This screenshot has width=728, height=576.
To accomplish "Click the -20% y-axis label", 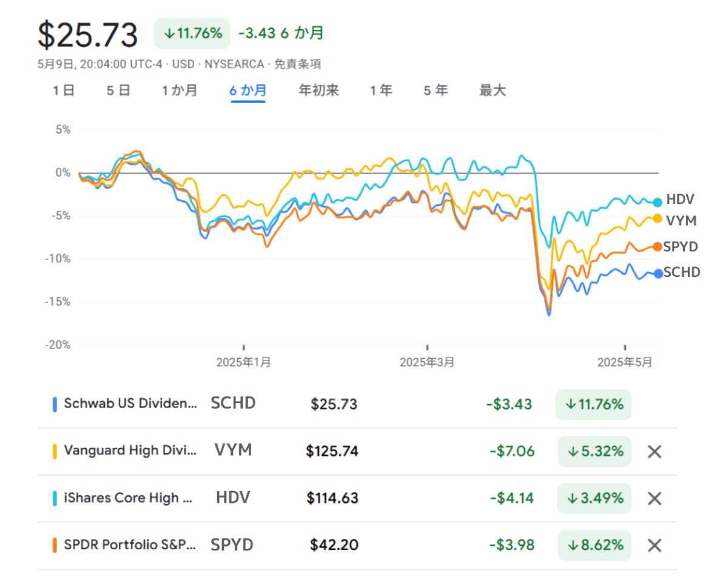I will point(59,345).
